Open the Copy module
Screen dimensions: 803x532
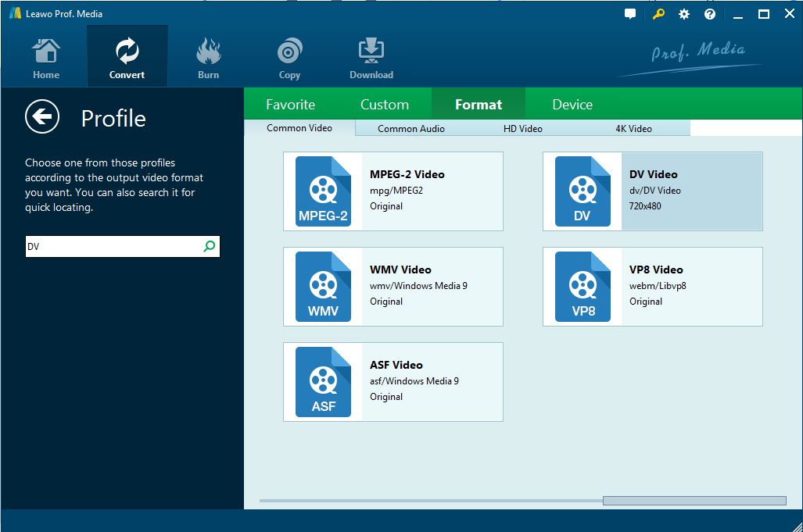click(x=289, y=59)
